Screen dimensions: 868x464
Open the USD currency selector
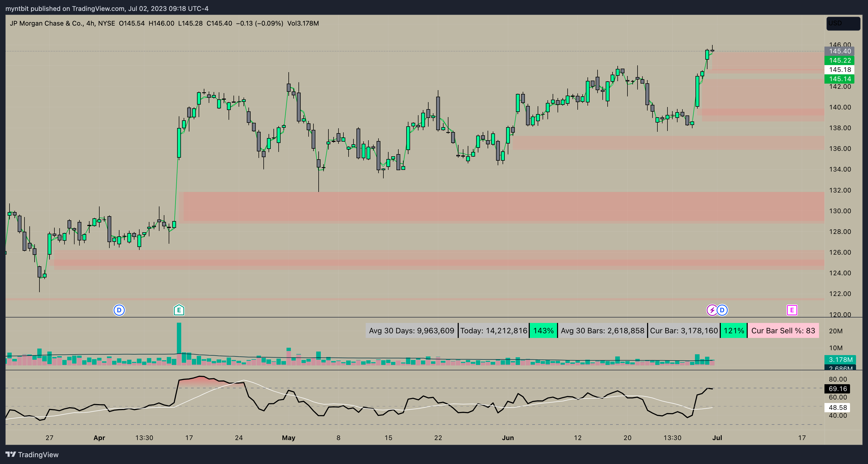(x=843, y=23)
